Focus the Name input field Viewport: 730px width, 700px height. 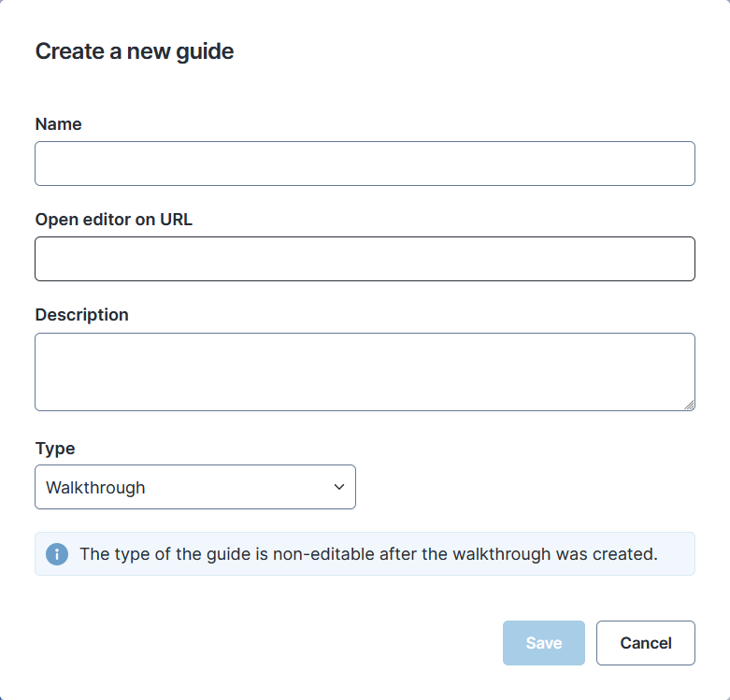(365, 164)
